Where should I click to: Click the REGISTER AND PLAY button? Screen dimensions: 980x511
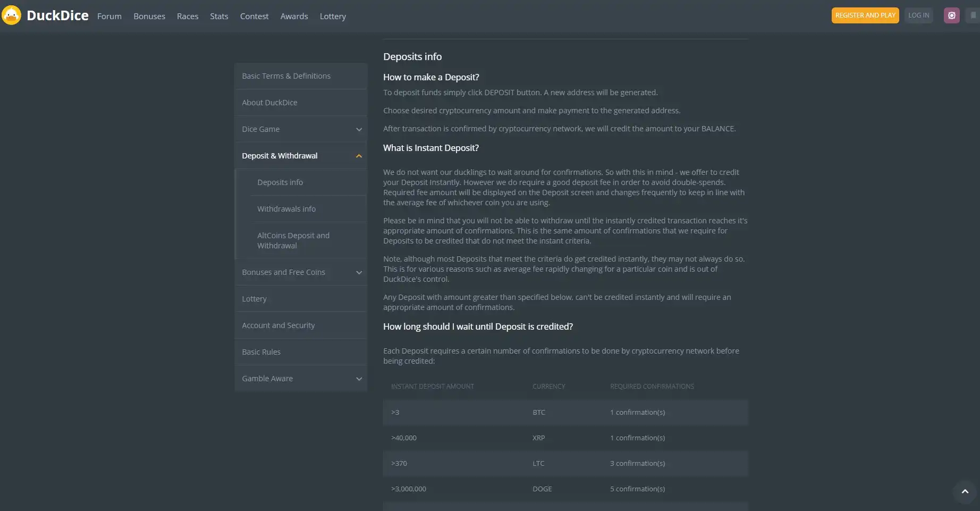point(865,15)
